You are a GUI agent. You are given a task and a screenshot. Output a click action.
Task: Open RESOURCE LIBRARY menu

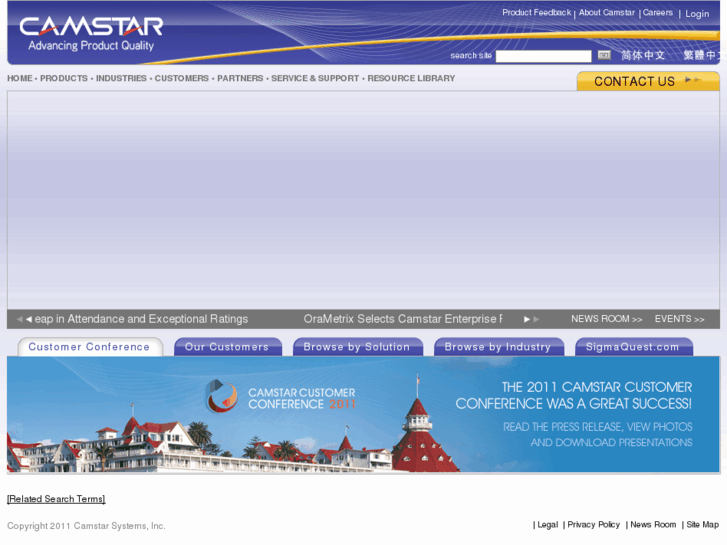pyautogui.click(x=411, y=78)
